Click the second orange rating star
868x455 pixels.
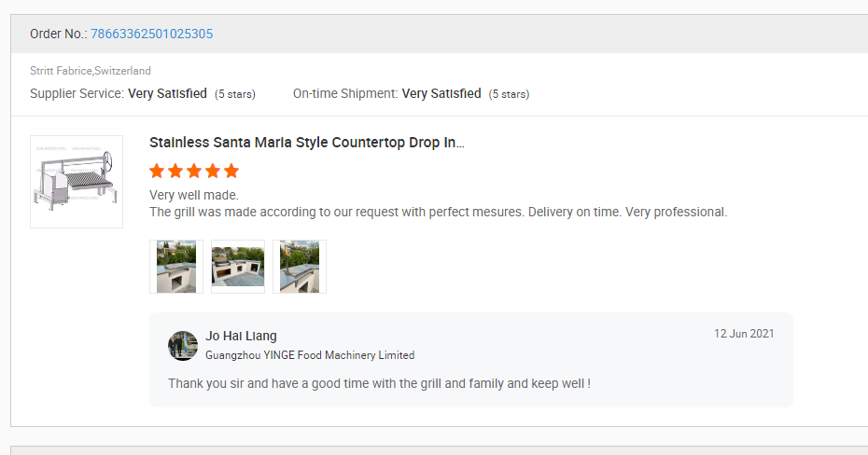175,171
